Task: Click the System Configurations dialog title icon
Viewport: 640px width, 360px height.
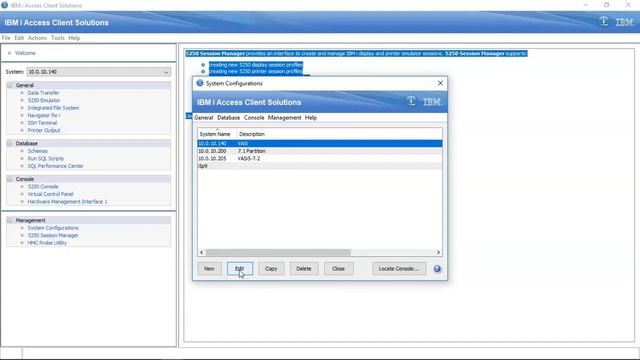Action: click(x=200, y=83)
